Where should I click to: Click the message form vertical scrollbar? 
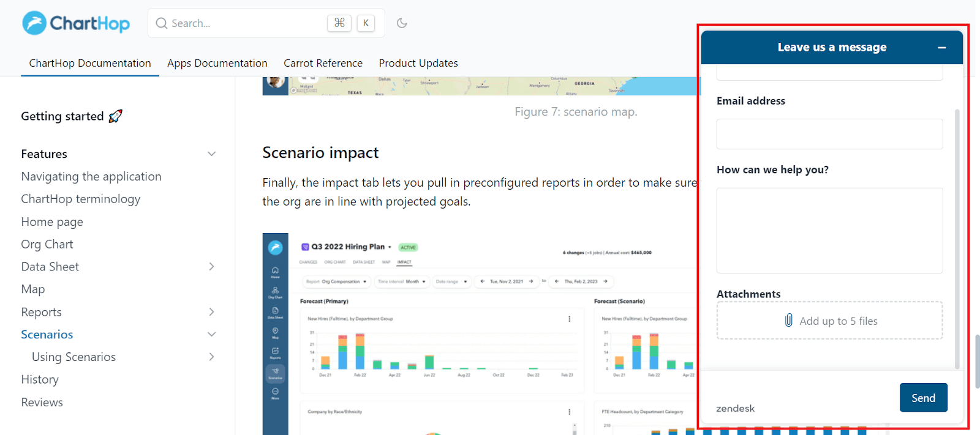(x=957, y=239)
